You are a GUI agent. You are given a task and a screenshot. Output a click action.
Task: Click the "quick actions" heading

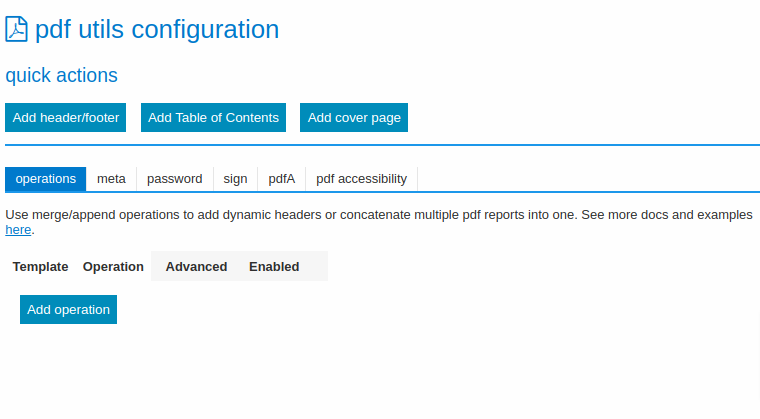pyautogui.click(x=62, y=75)
